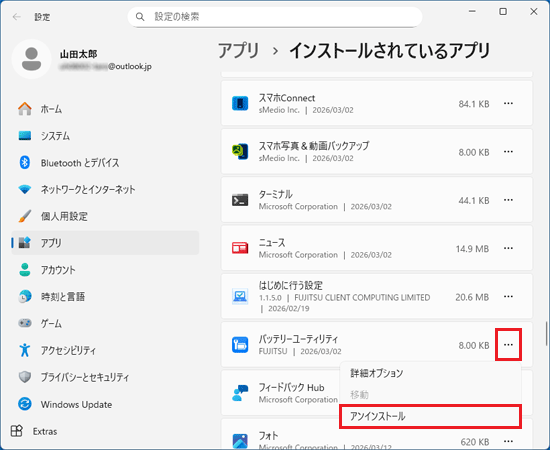This screenshot has width=550, height=450.
Task: Open Bluetooth とデバイス settings
Action: click(105, 162)
